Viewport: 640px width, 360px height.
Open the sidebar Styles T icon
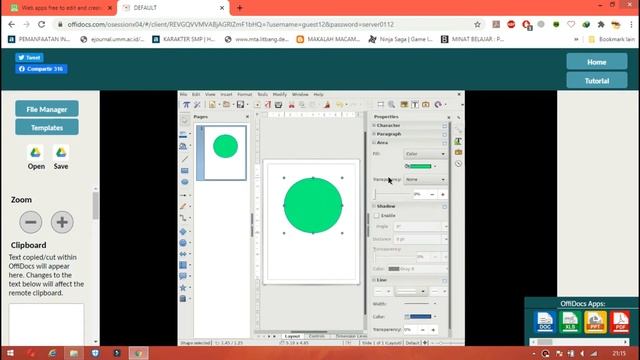[458, 141]
